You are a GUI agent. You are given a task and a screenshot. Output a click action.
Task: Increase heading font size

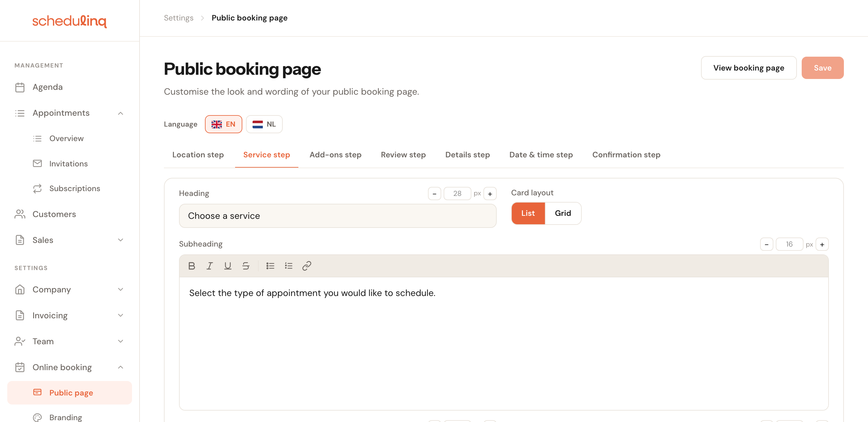tap(490, 194)
